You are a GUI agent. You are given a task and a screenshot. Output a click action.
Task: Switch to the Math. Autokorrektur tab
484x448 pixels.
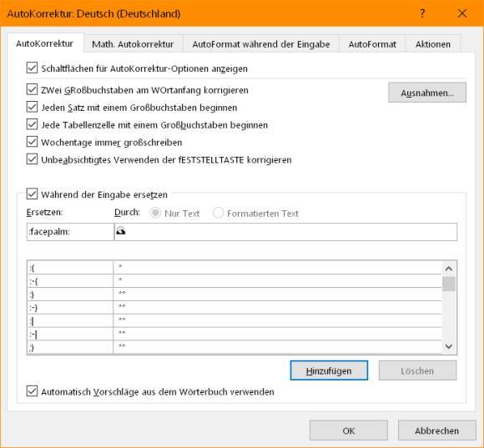pyautogui.click(x=133, y=44)
